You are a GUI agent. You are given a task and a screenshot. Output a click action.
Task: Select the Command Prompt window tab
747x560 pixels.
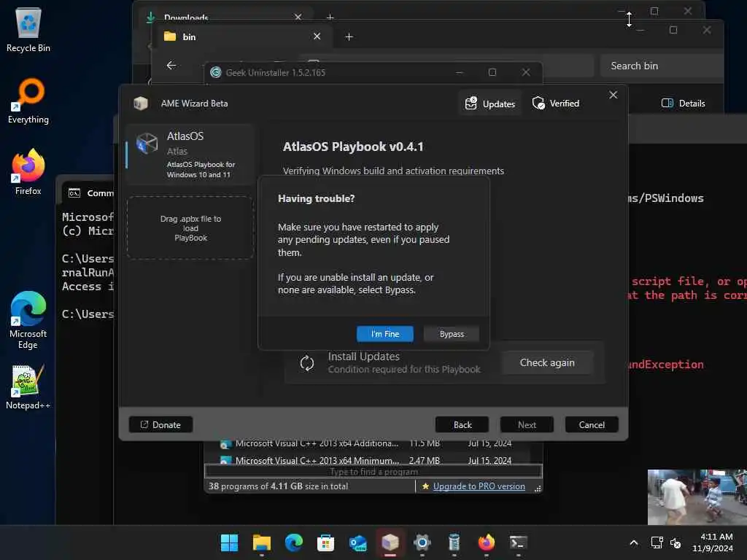tap(90, 192)
